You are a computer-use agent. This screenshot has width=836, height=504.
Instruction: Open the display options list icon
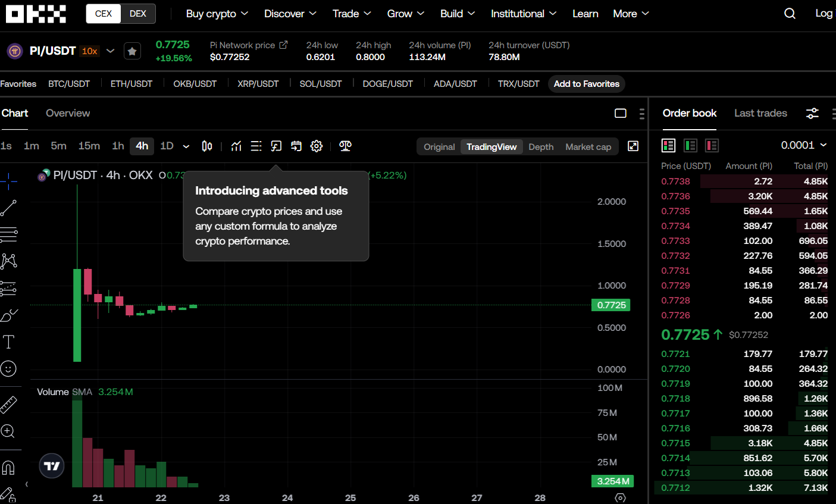256,146
